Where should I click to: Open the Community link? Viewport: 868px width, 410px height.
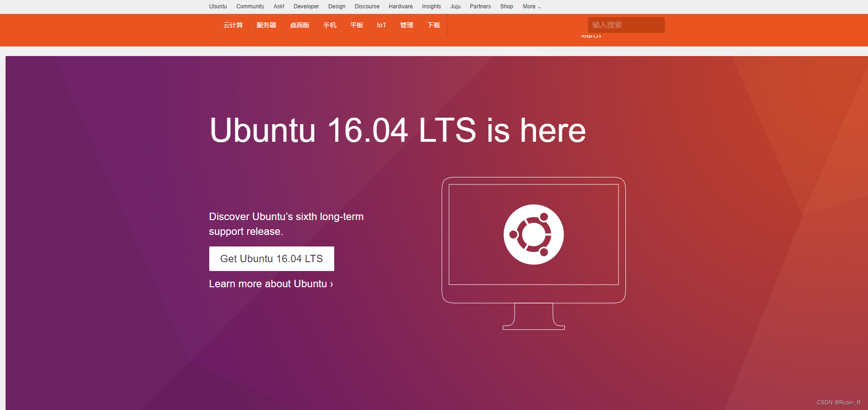pos(250,6)
